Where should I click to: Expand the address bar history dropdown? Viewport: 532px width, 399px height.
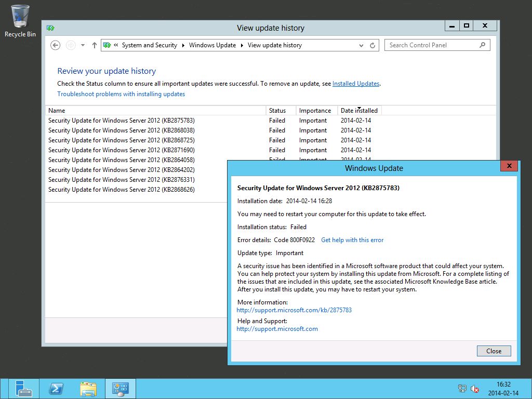[361, 46]
